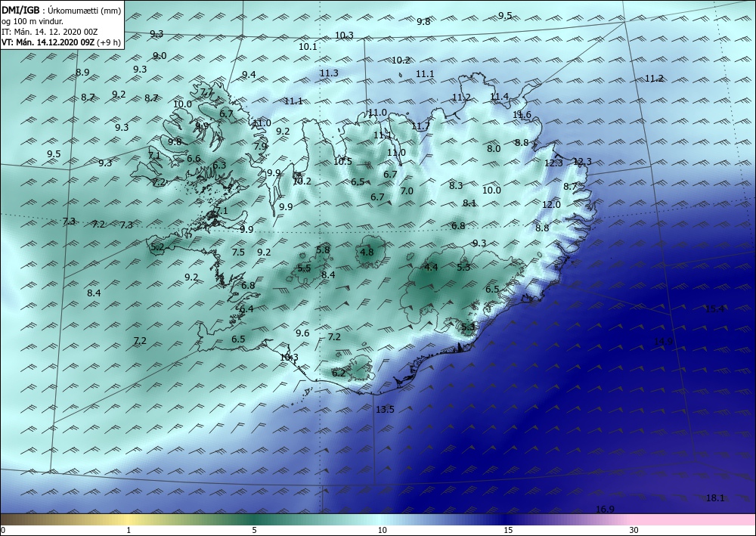This screenshot has height=536, width=756.
Task: Click the 5.2 value on Snæfellsnes tip
Action: point(158,247)
